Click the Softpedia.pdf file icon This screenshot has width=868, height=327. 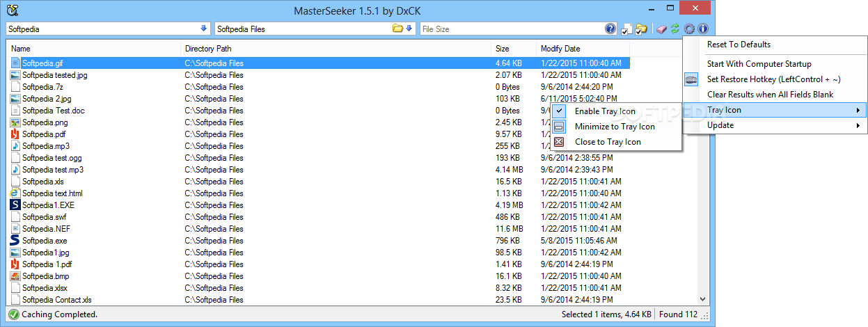[15, 134]
